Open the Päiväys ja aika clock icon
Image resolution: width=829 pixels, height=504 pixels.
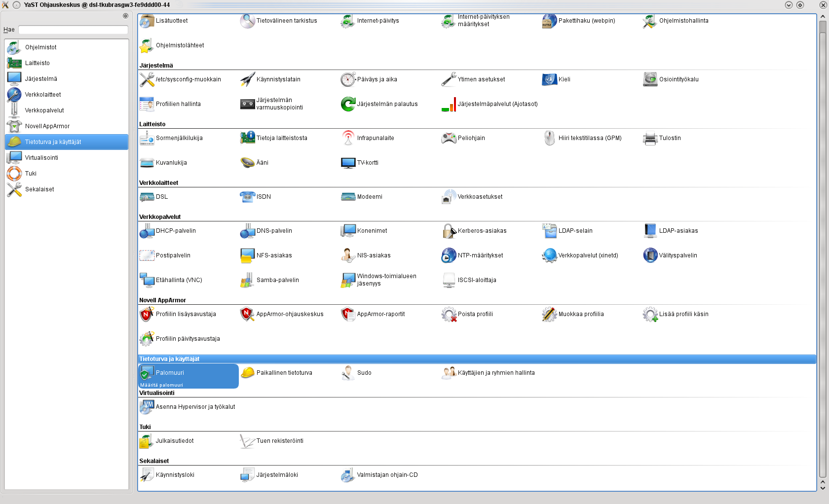[x=348, y=79]
